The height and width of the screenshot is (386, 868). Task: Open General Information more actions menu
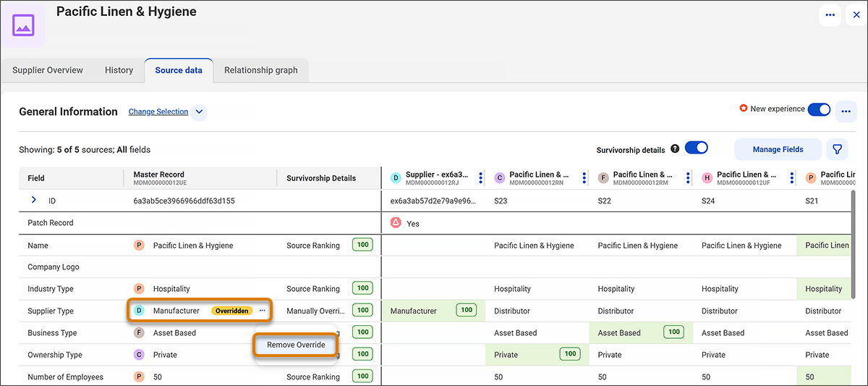pyautogui.click(x=846, y=112)
